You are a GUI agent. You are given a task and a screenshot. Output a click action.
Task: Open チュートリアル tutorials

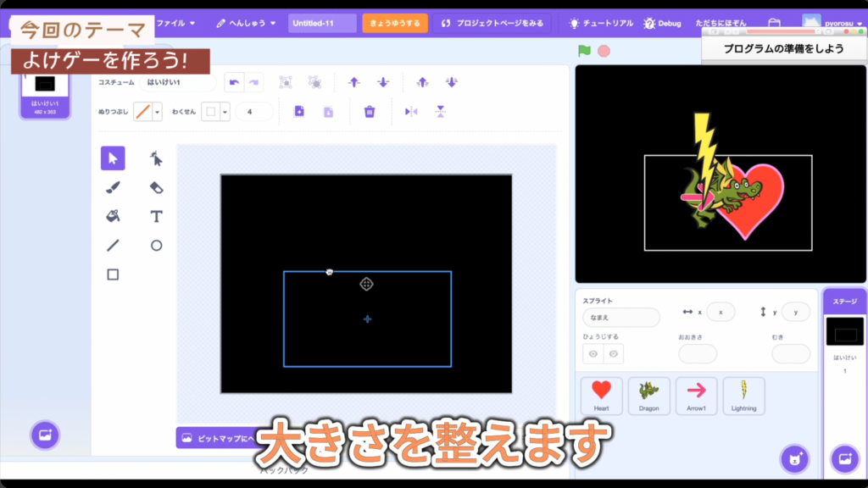(600, 23)
